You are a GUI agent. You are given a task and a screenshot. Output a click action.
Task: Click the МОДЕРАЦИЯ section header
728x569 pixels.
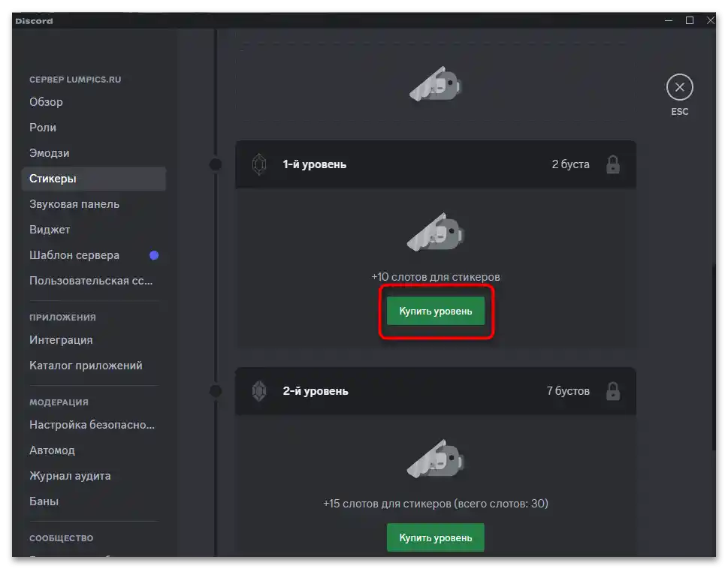[x=59, y=402]
